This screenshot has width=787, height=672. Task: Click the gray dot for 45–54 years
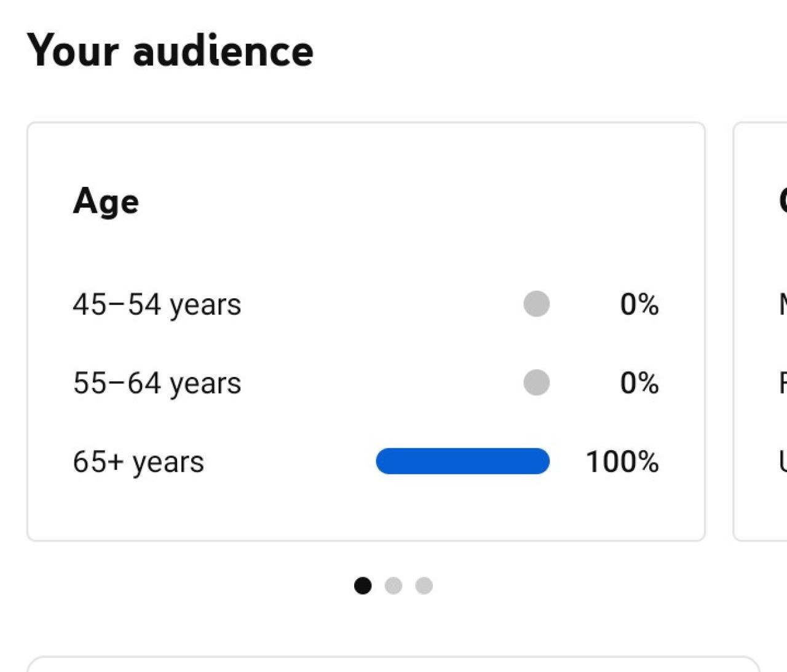click(x=536, y=304)
